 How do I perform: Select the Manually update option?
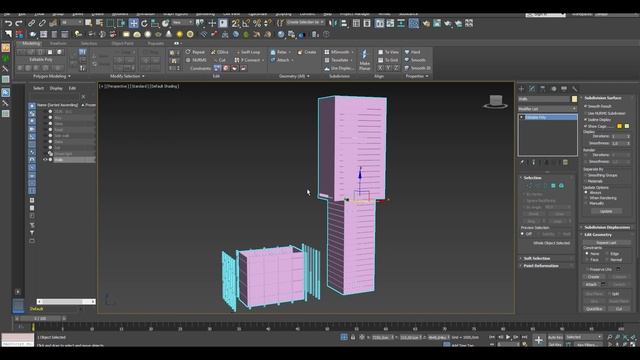click(x=586, y=203)
